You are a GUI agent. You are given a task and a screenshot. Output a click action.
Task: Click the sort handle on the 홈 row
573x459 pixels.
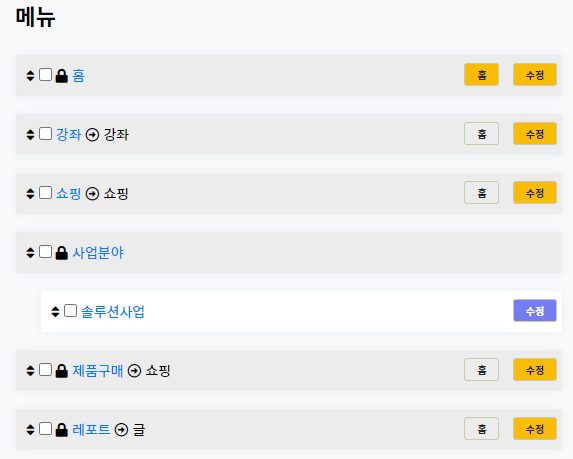pyautogui.click(x=30, y=76)
